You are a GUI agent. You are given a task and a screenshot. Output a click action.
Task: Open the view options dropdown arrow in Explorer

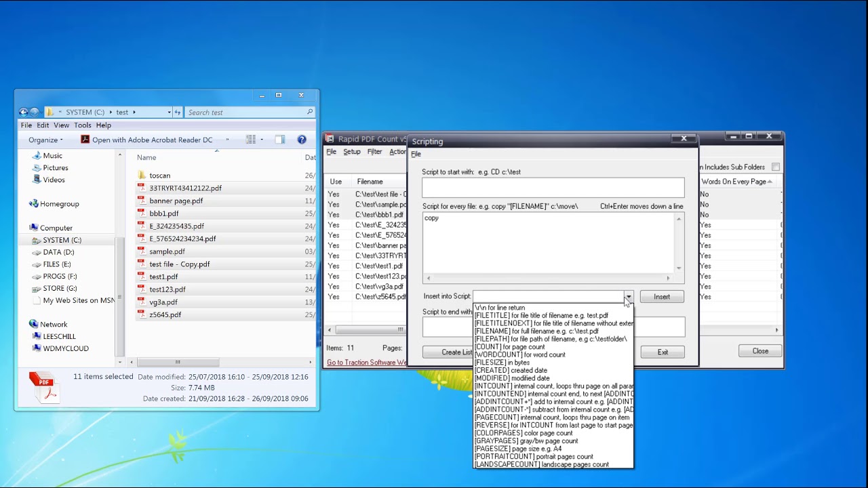tap(262, 140)
